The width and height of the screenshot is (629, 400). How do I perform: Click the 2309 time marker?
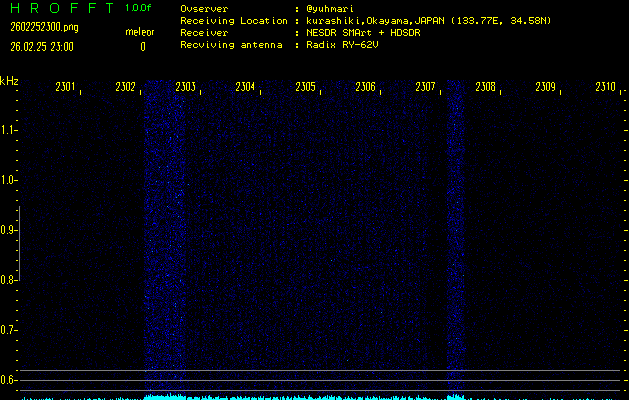click(x=546, y=87)
